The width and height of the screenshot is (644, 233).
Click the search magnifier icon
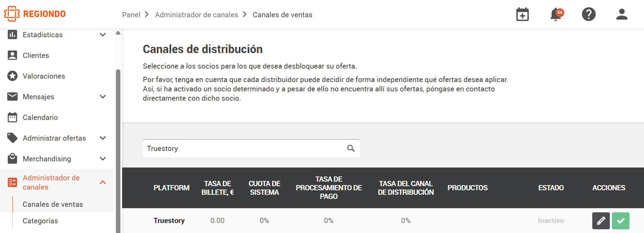351,148
